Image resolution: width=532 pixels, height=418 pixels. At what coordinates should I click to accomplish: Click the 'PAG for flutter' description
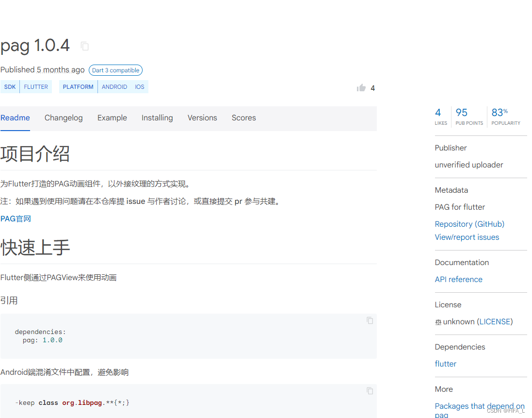(460, 207)
